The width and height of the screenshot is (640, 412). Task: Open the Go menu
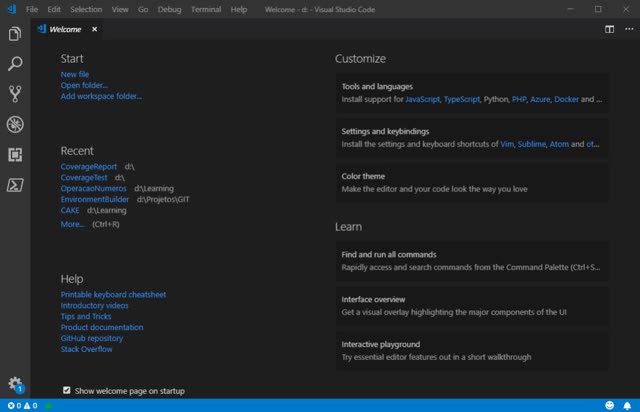click(x=143, y=9)
